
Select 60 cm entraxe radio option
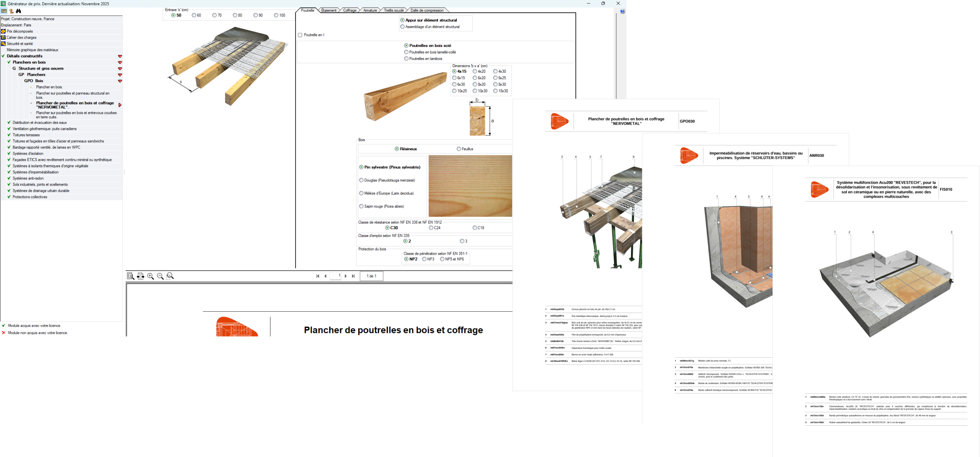pyautogui.click(x=194, y=15)
